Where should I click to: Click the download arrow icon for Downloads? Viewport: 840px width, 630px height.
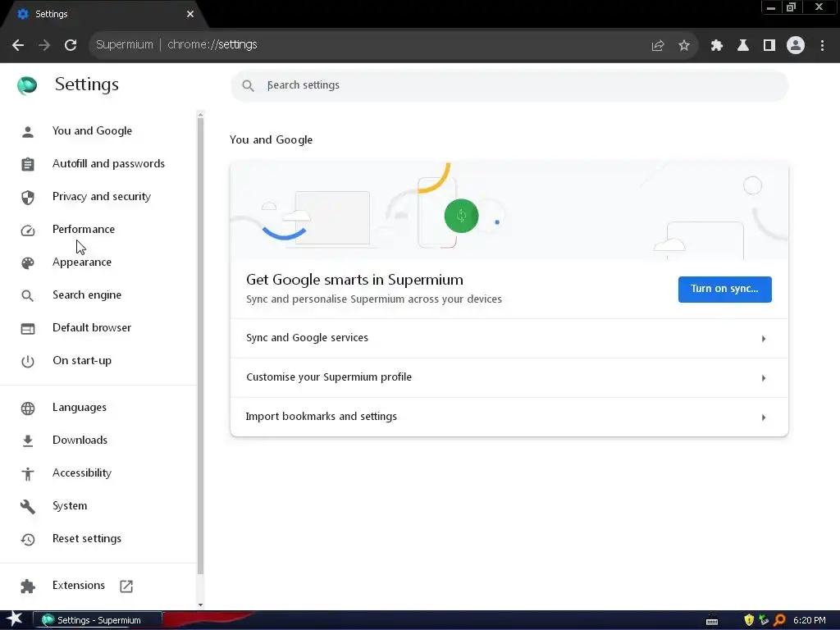(28, 441)
